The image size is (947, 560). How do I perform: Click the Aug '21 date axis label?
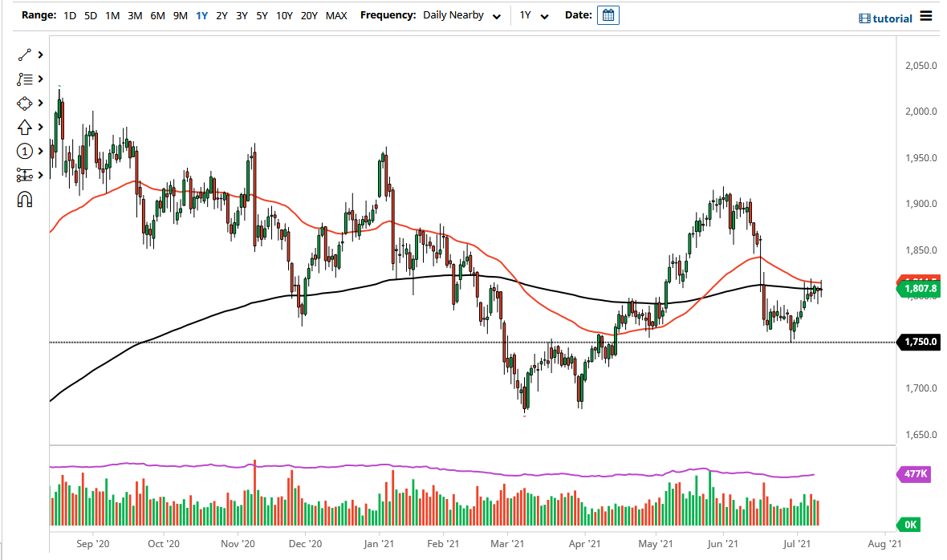coord(884,544)
